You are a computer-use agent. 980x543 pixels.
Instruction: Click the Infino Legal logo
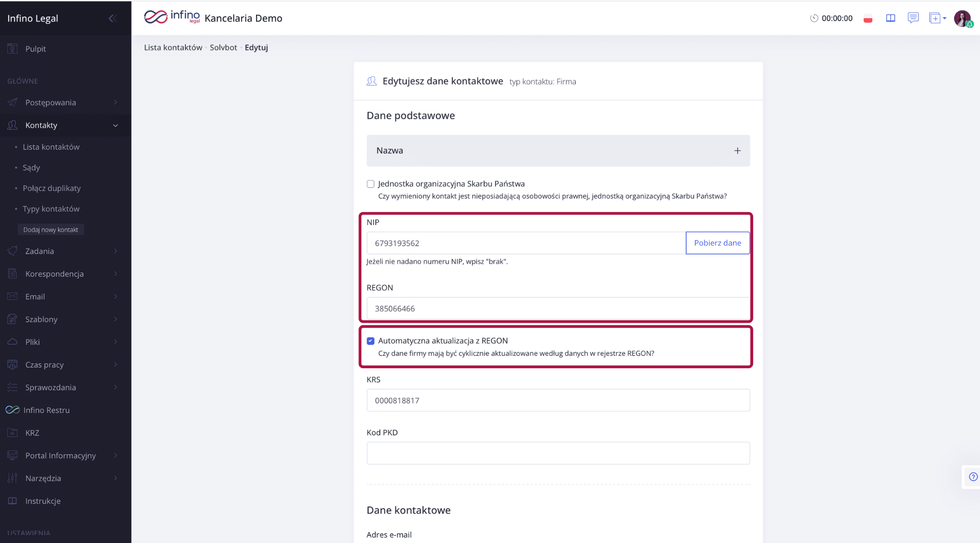click(x=172, y=17)
